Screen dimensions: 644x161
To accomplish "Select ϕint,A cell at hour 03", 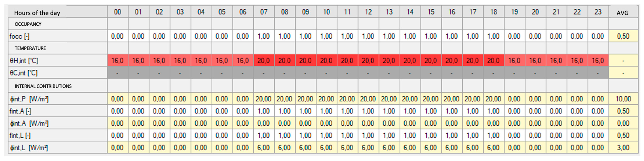I will 180,123.
